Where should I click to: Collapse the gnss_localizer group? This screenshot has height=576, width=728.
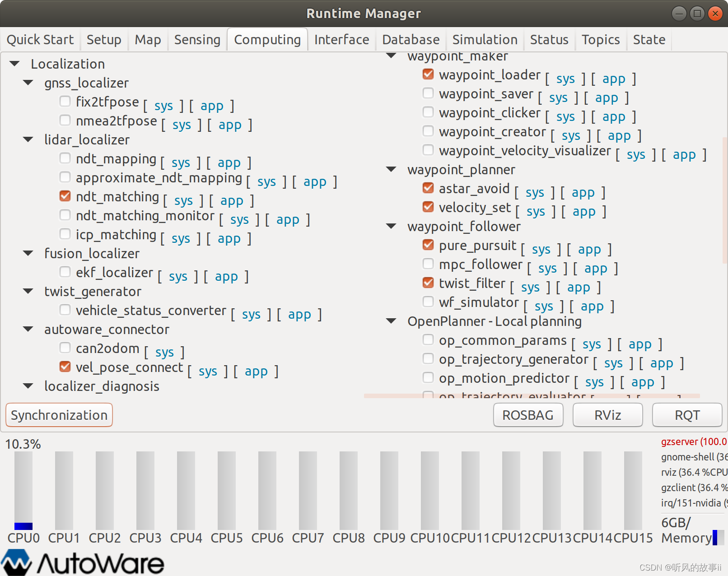click(x=28, y=82)
